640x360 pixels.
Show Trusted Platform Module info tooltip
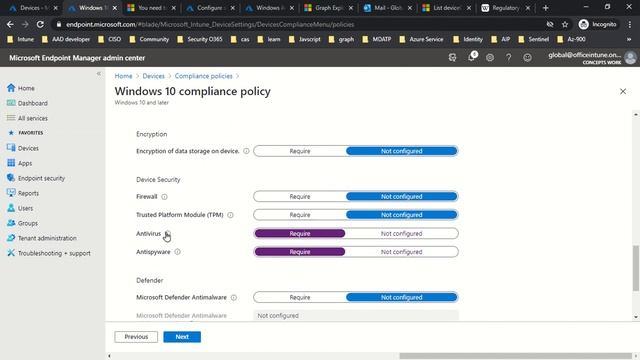[x=230, y=215]
